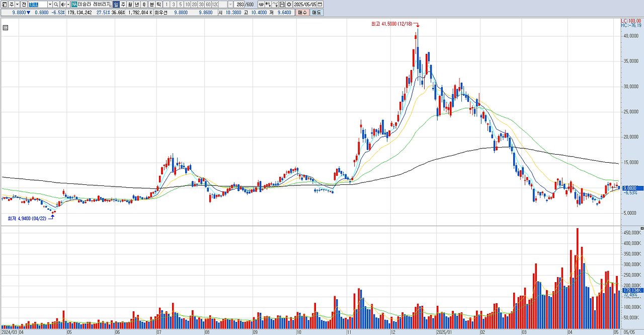Click the 2024/03 date axis label
The width and height of the screenshot is (644, 335).
tap(9, 332)
